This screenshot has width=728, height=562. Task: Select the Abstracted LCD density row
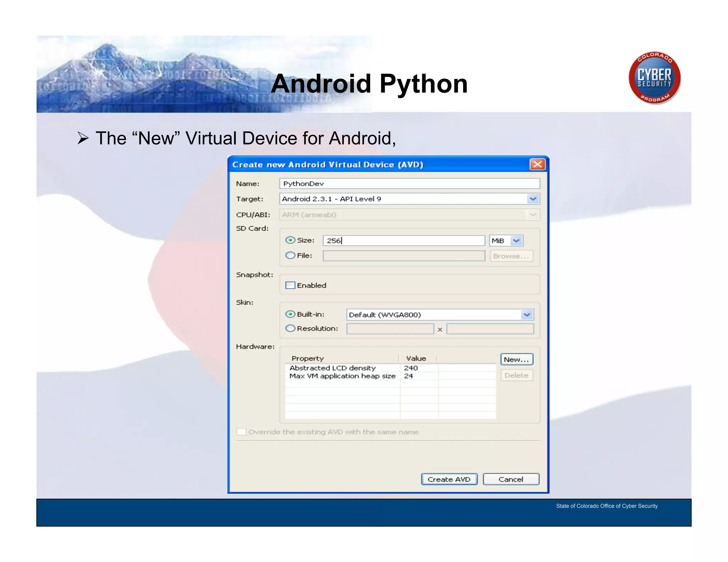(x=343, y=368)
